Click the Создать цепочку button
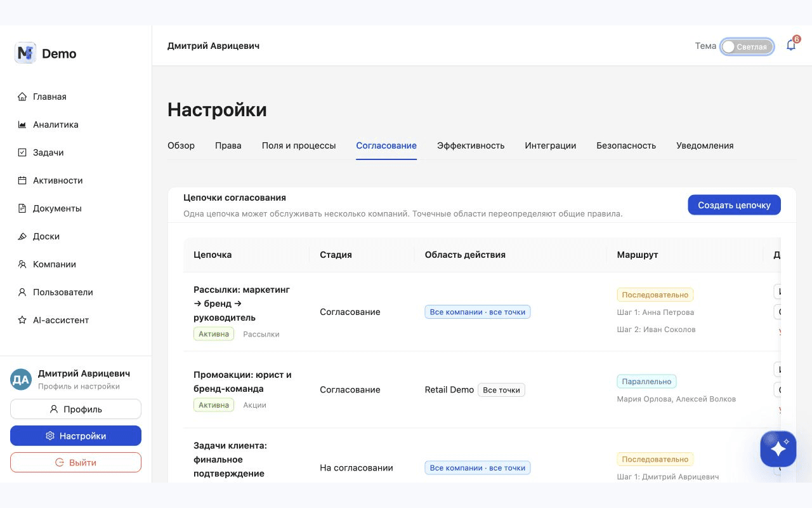812x508 pixels. pos(734,205)
